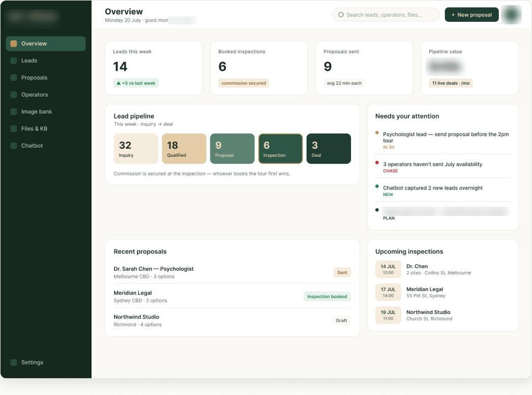
Task: Click the square icon beside Files & KB
Action: tap(14, 128)
